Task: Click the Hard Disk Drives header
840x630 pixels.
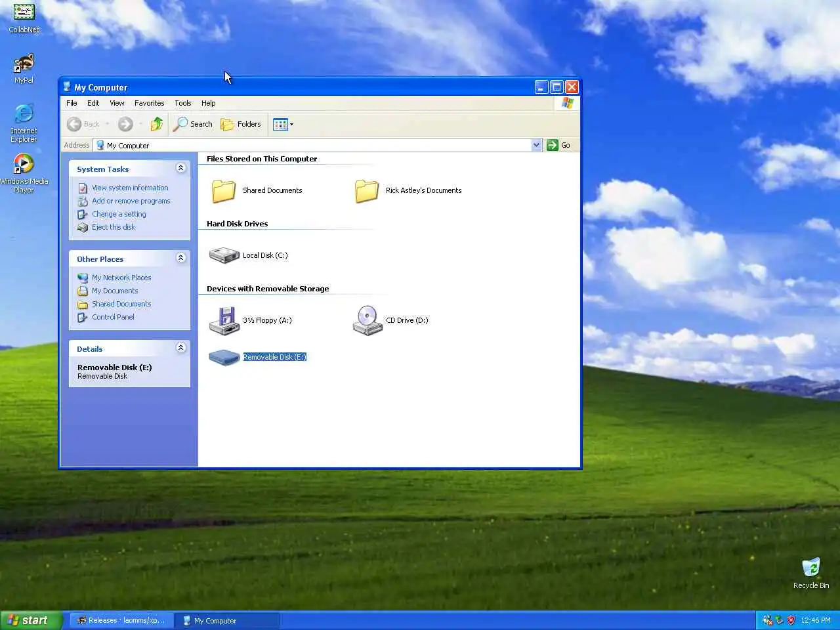Action: click(237, 224)
